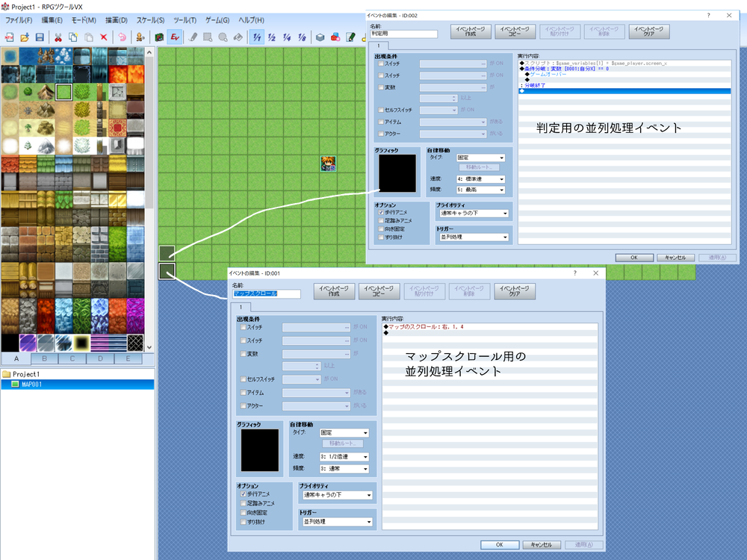Select the Flood Fill bucket tool
The height and width of the screenshot is (560, 747).
coord(238,37)
